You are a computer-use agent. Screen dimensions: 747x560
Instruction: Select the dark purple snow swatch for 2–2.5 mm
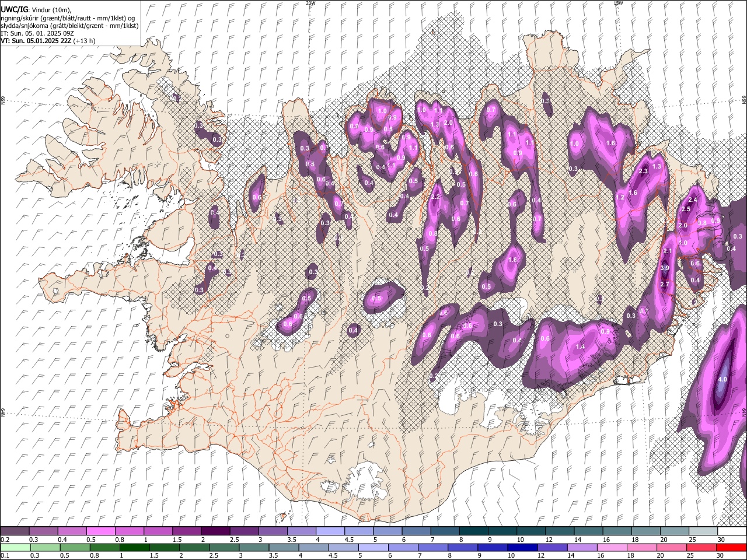tap(215, 531)
